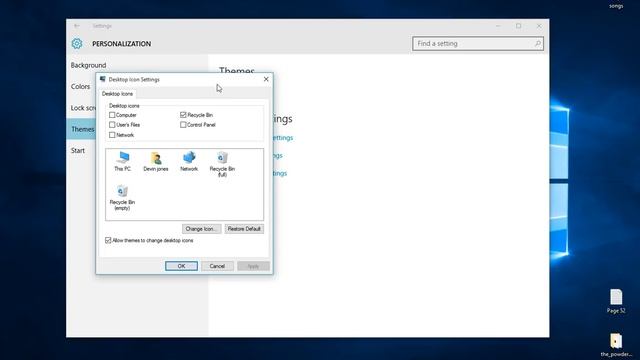
Task: Enable the Computer checkbox
Action: (x=112, y=115)
